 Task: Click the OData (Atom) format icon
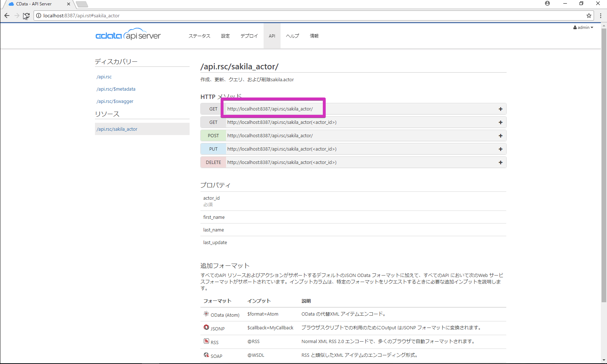(206, 314)
